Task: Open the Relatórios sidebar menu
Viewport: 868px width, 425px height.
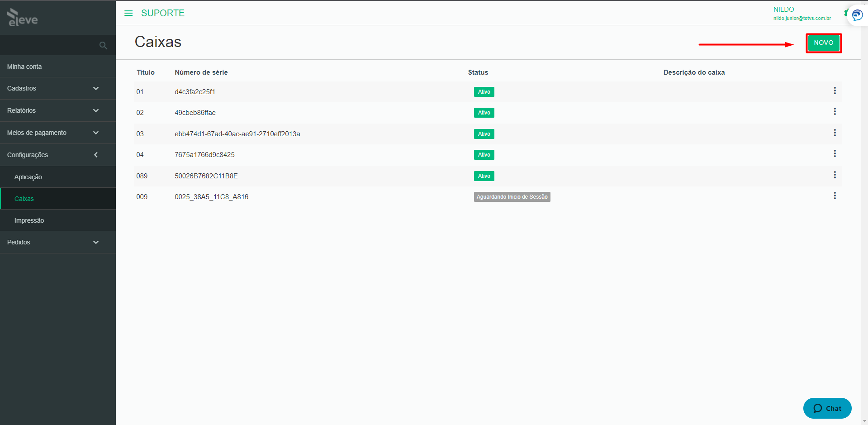Action: point(58,110)
